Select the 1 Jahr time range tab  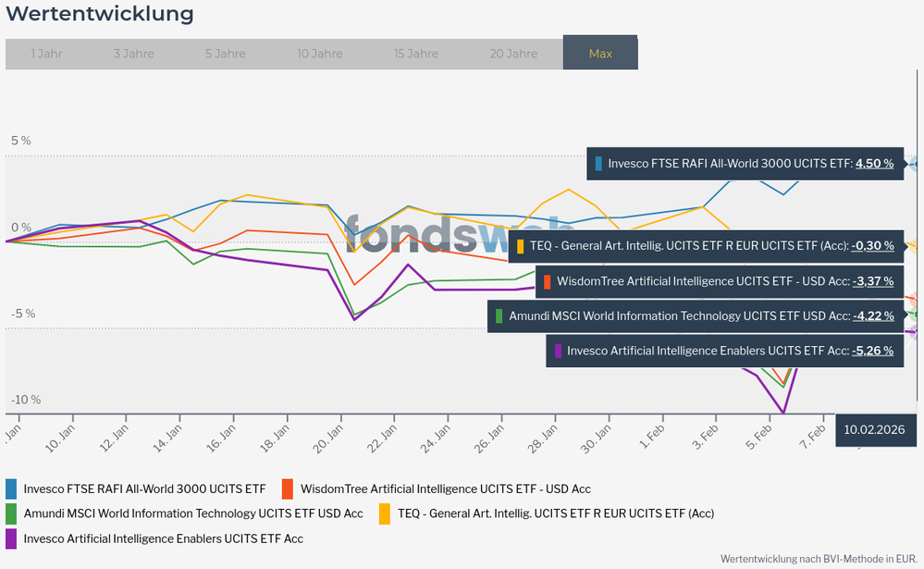pyautogui.click(x=46, y=54)
